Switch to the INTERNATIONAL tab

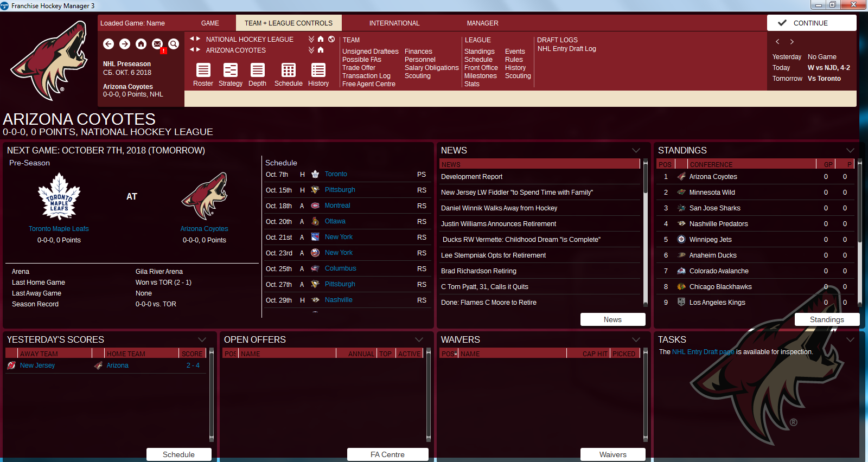click(394, 23)
